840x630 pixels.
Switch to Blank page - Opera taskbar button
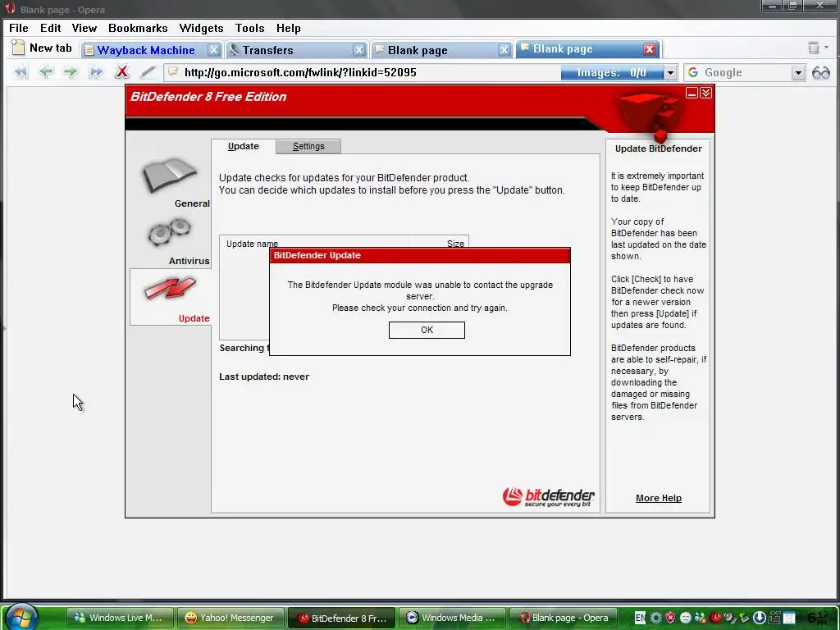click(x=563, y=618)
